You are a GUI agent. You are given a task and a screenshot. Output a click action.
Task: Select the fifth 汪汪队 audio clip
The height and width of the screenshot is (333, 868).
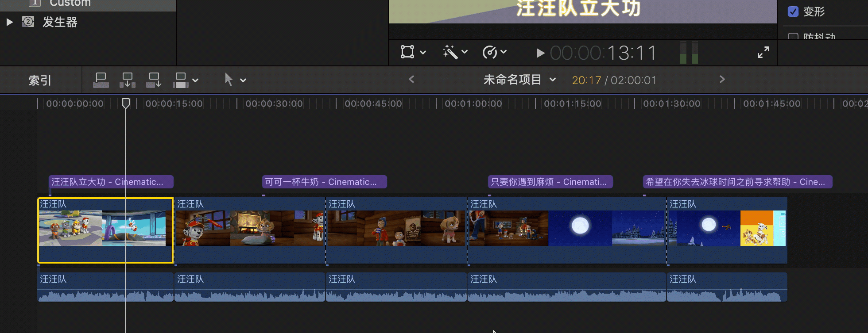727,287
